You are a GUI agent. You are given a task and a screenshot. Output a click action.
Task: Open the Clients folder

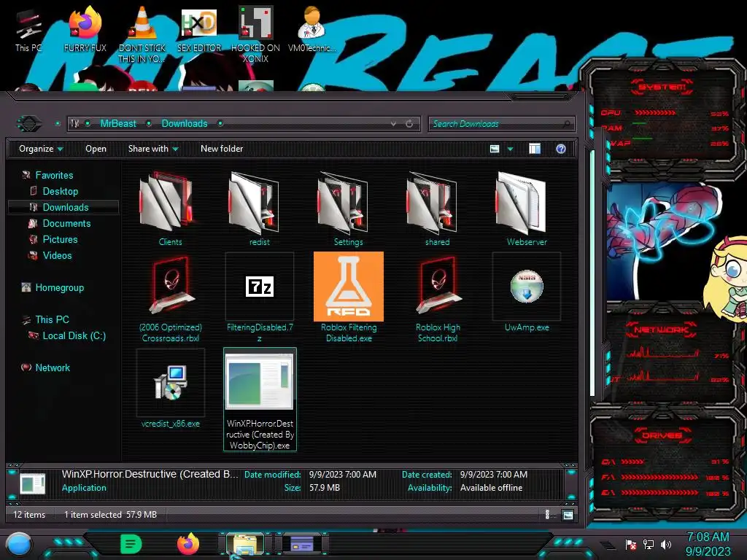tap(170, 208)
